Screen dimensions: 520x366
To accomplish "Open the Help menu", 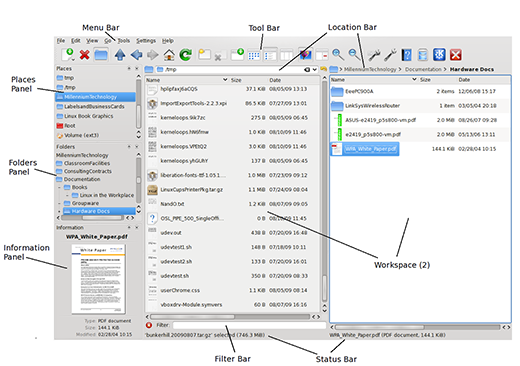I will pyautogui.click(x=168, y=41).
